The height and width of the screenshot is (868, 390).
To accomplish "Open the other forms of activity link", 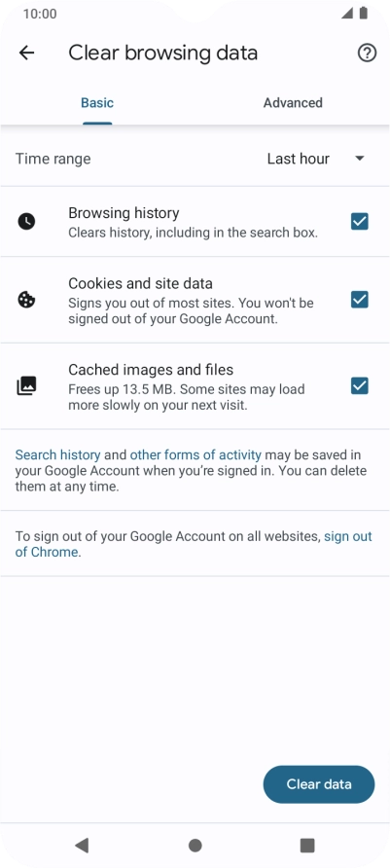I will point(195,455).
